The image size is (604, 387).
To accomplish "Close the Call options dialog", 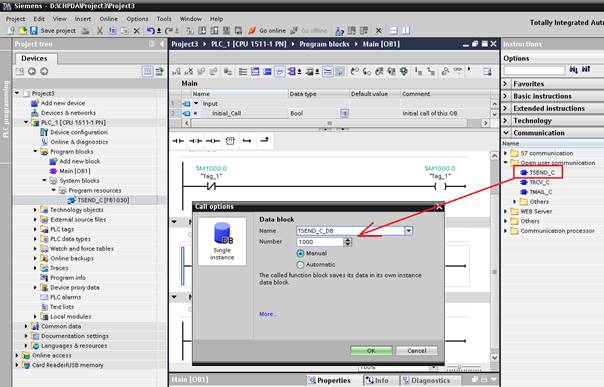I will click(439, 207).
